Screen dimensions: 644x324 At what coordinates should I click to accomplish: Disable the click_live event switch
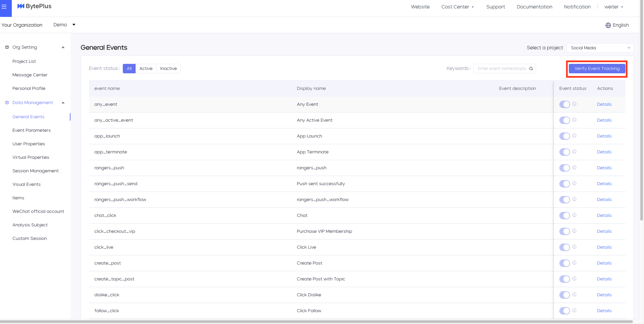coord(565,247)
